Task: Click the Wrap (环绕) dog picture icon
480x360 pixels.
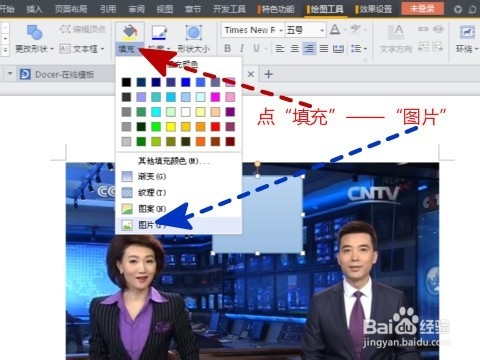Action: tap(467, 32)
